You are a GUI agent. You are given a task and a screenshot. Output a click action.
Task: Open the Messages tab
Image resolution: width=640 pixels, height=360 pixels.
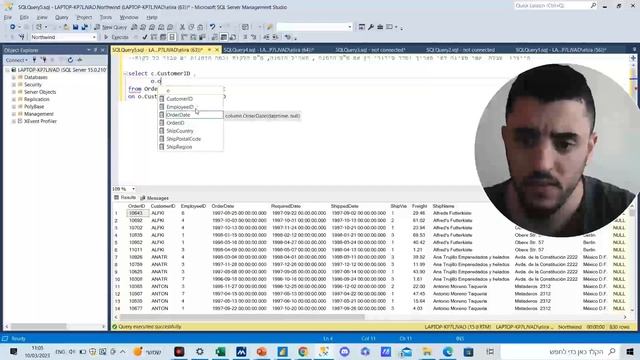pyautogui.click(x=154, y=198)
